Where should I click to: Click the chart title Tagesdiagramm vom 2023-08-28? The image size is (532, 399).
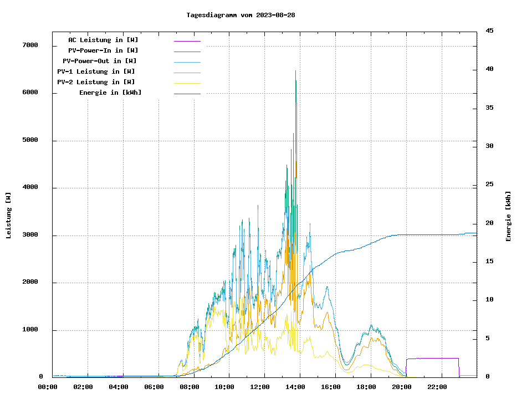coord(241,15)
